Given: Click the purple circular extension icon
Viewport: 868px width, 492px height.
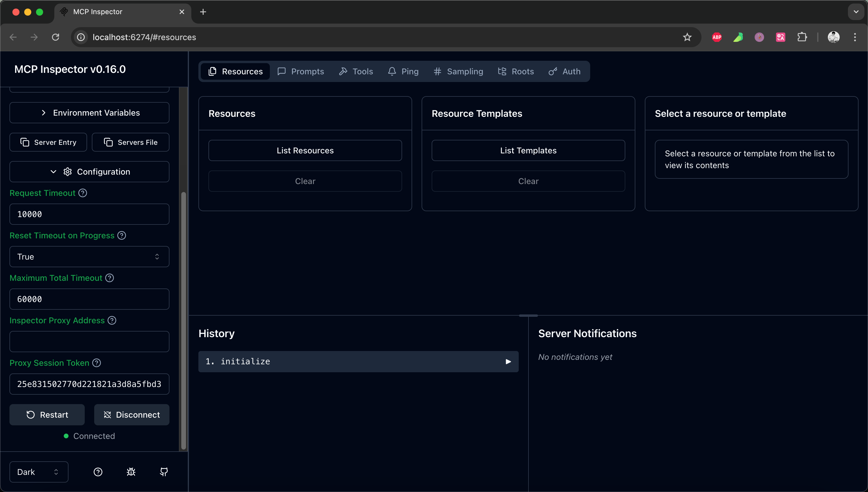Looking at the screenshot, I should (759, 37).
